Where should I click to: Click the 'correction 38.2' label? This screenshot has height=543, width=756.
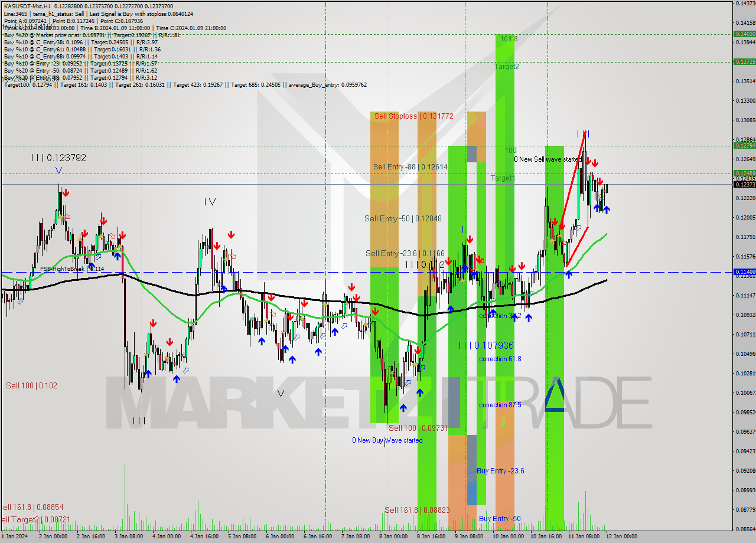(500, 316)
